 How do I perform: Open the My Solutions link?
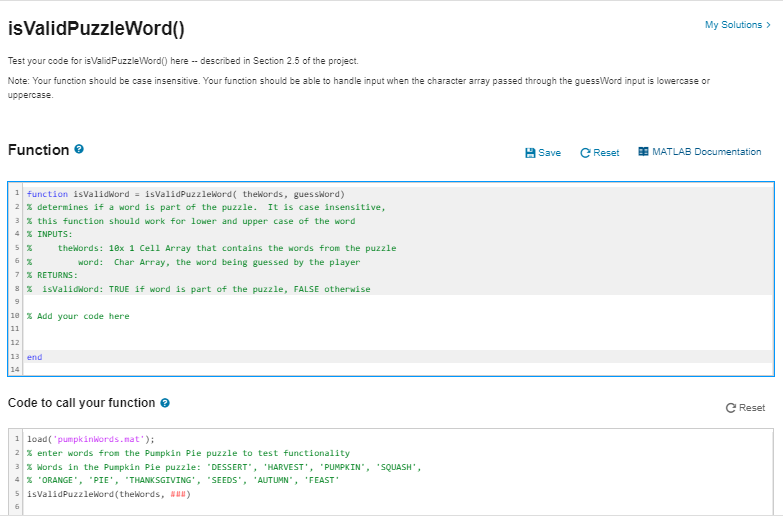tap(733, 25)
